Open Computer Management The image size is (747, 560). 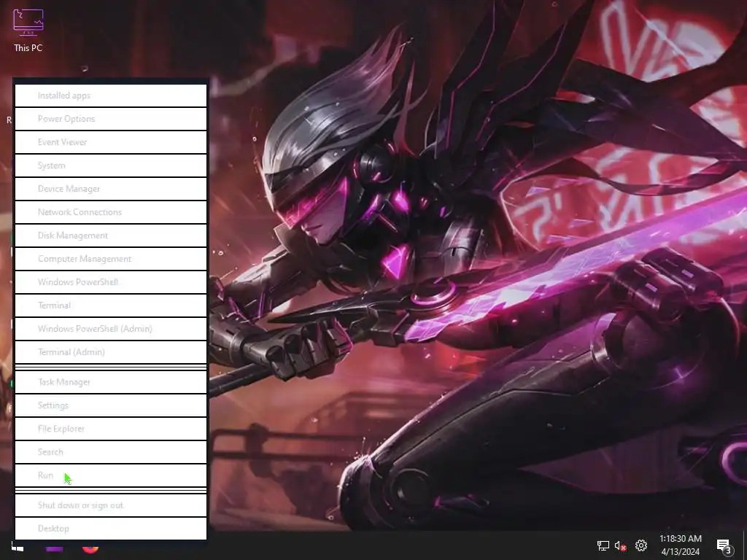[x=111, y=259]
